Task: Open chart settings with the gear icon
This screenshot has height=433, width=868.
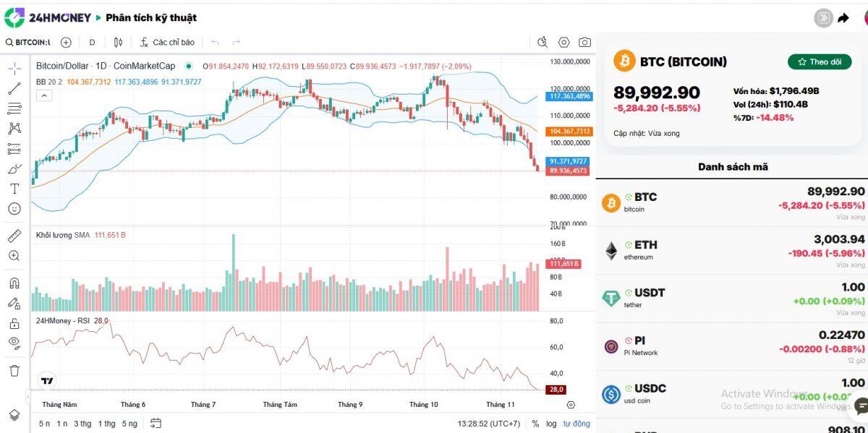Action: [563, 42]
